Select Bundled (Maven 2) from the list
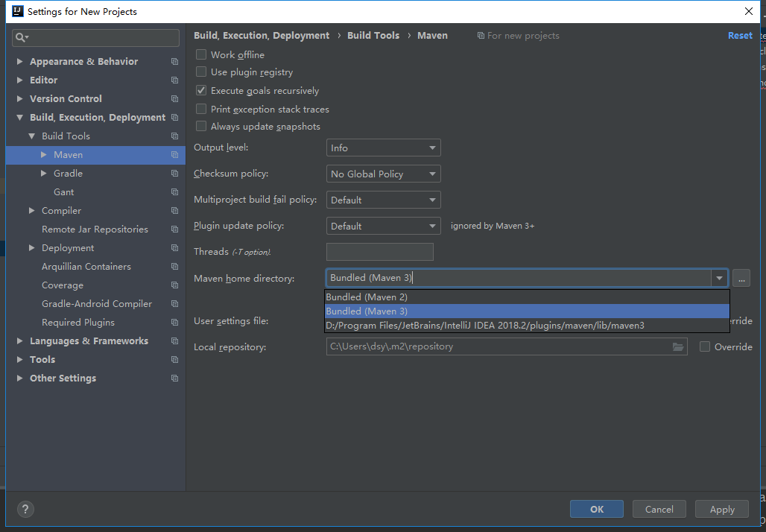 point(367,297)
